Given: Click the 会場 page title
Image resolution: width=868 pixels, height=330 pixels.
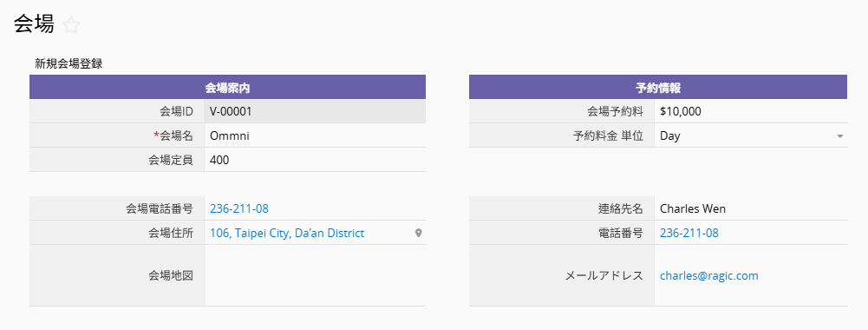Looking at the screenshot, I should 34,24.
